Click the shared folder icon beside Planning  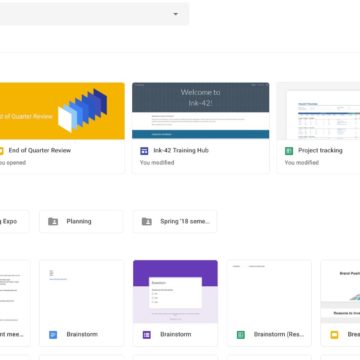53,221
